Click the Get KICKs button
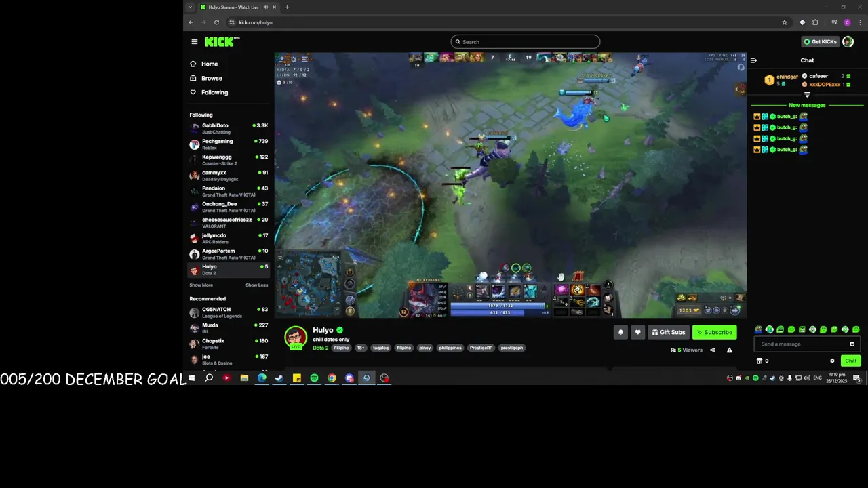This screenshot has height=488, width=868. click(821, 42)
